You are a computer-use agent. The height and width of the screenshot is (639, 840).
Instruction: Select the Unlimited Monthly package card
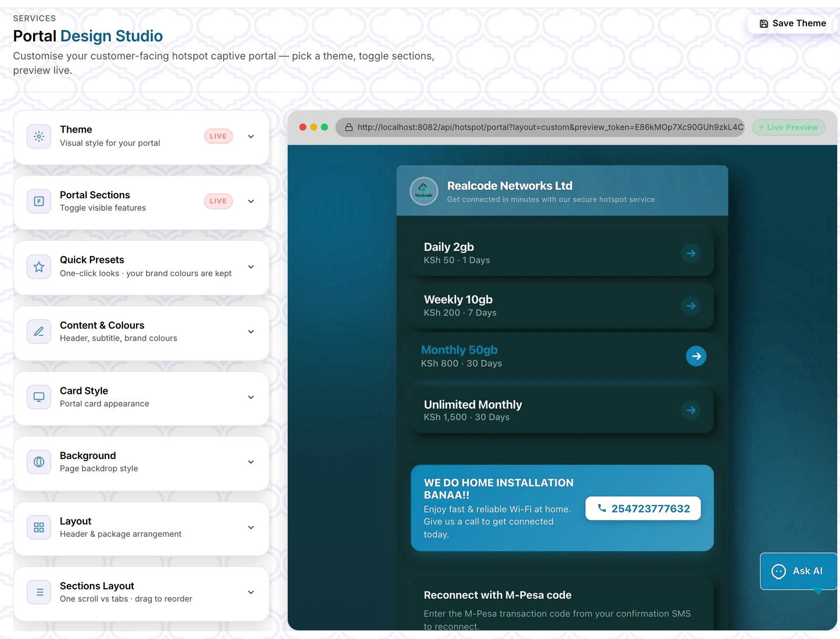pyautogui.click(x=562, y=410)
